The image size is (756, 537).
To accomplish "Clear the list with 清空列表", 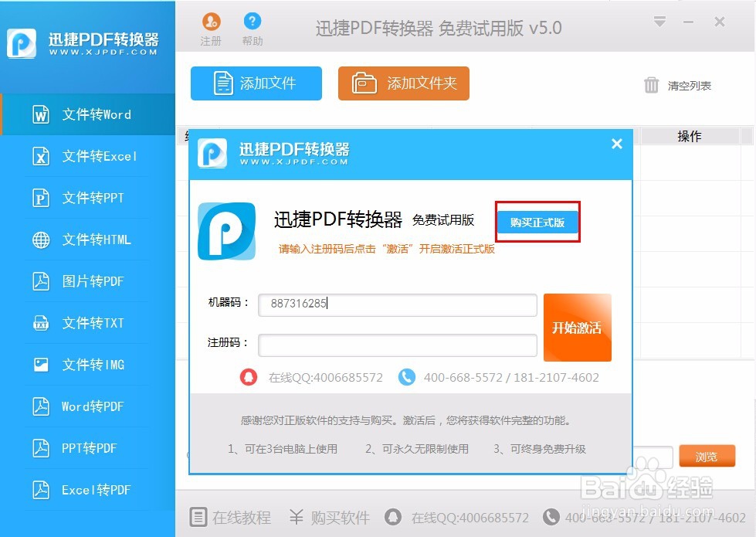I will pyautogui.click(x=677, y=86).
